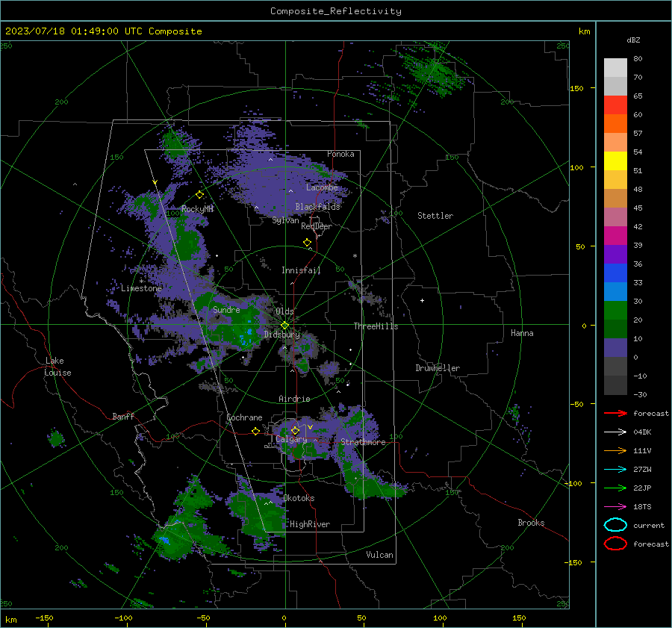Screen dimensions: 672x628
Task: Click the Calgary city label
Action: click(x=291, y=439)
